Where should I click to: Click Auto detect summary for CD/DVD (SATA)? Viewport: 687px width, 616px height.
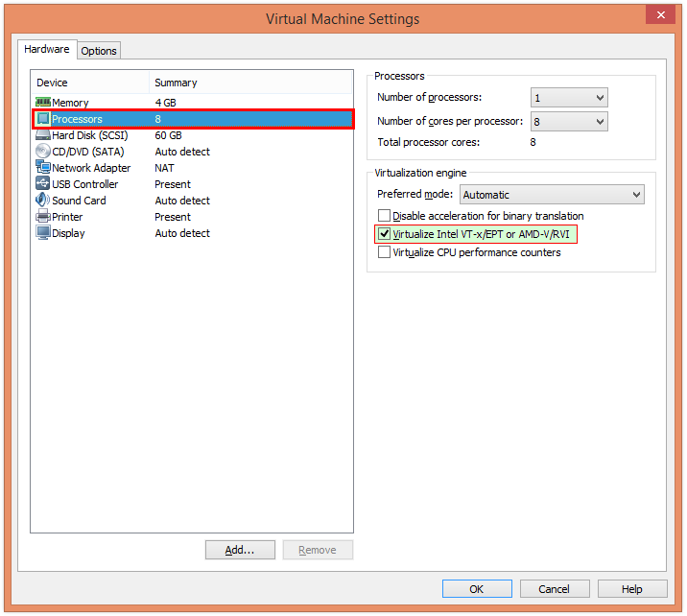click(x=182, y=152)
